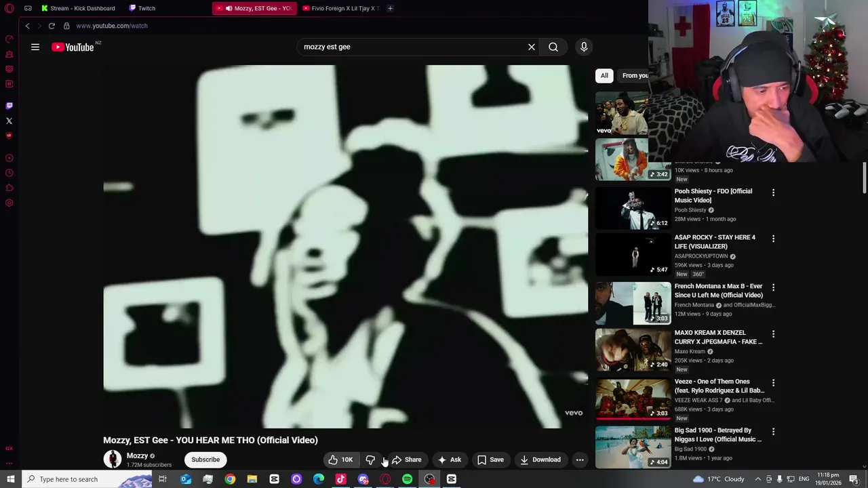Open options for Pooh Shiesty FDO video
Image resolution: width=868 pixels, height=488 pixels.
773,192
